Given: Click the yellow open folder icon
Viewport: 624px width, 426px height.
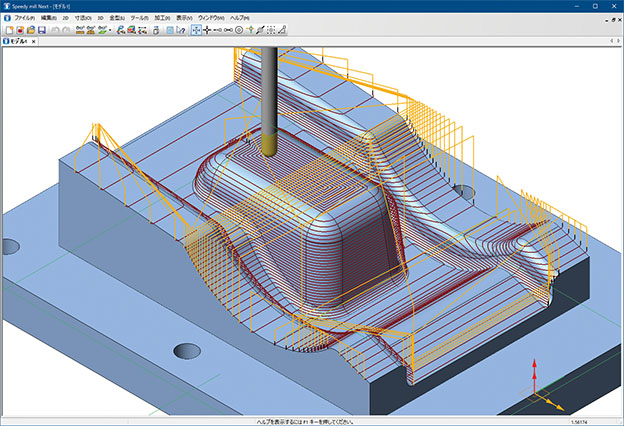Looking at the screenshot, I should (30, 31).
